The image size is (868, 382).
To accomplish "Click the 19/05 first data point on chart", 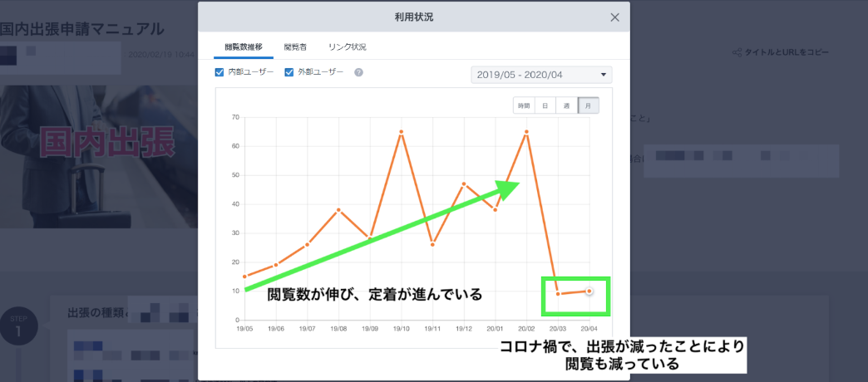I will coord(244,277).
